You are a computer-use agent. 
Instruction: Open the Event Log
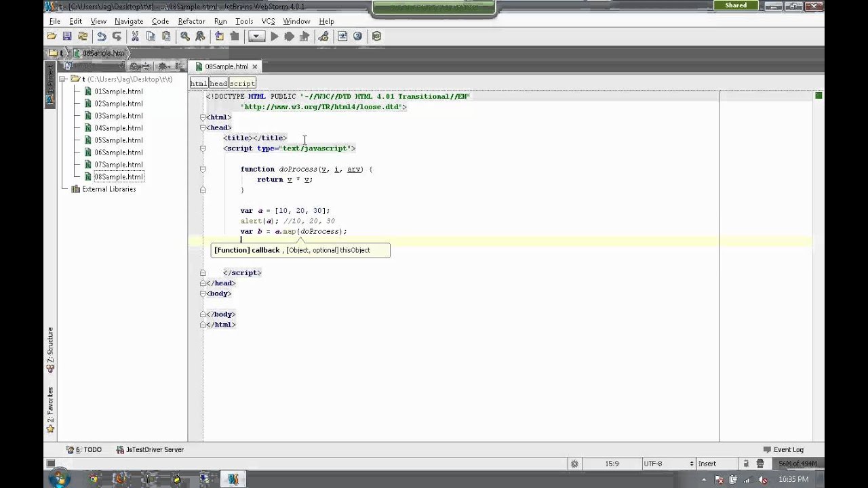click(783, 450)
